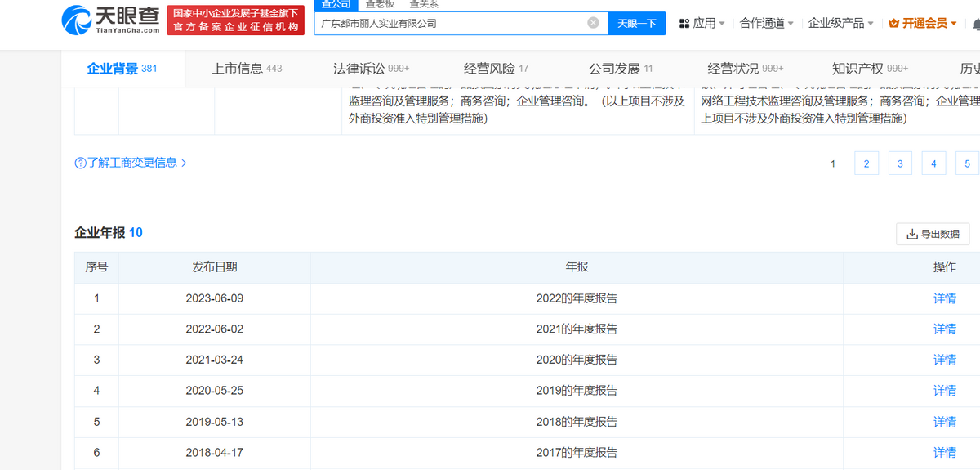
Task: Click the 导出数据 export button
Action: [x=933, y=234]
